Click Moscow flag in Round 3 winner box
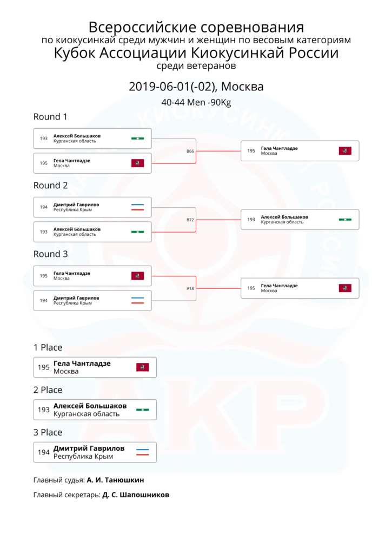Screen dimensions: 392x554 345,288
